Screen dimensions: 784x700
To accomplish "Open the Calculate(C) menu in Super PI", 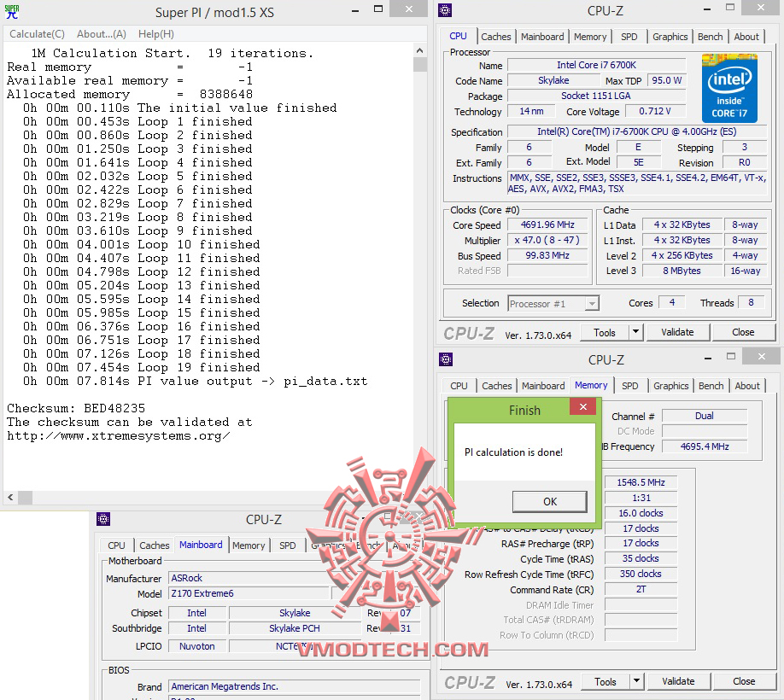I will point(37,34).
